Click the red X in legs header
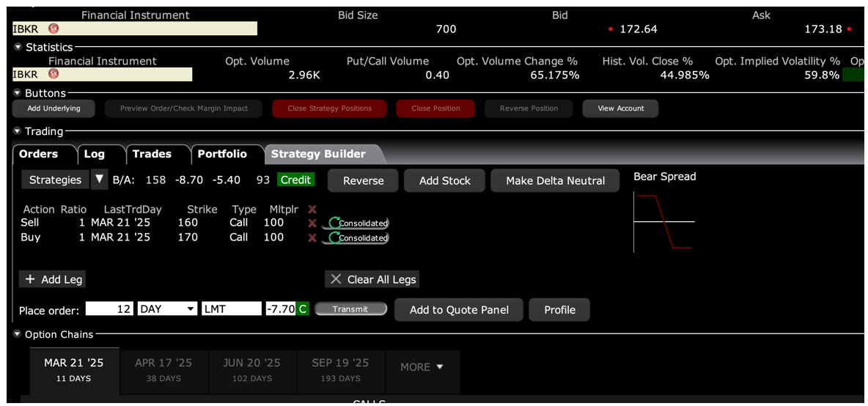Viewport: 868px width, 406px height. click(x=312, y=210)
